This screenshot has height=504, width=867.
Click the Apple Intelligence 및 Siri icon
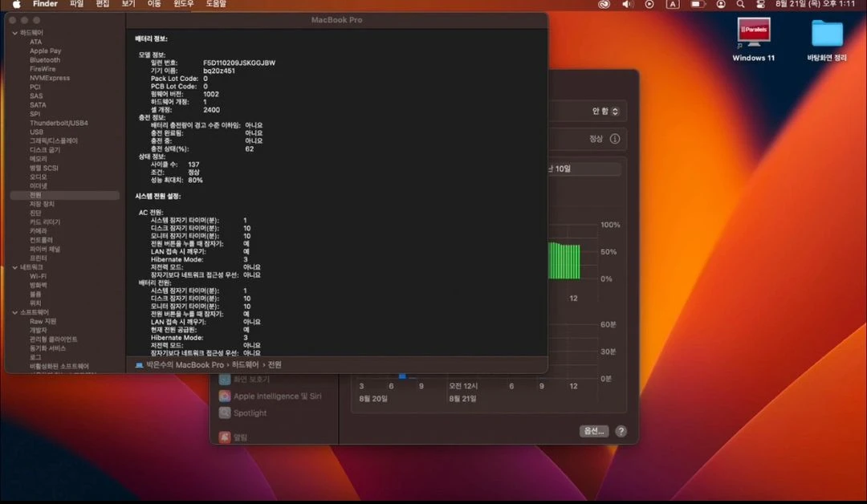coord(225,396)
